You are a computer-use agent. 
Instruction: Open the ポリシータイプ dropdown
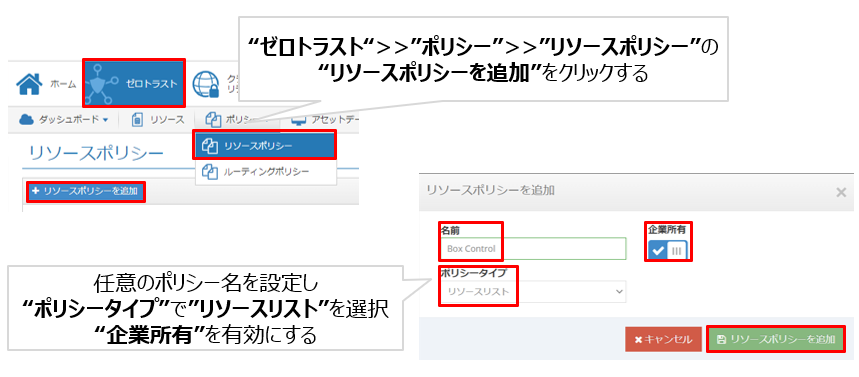coord(532,292)
